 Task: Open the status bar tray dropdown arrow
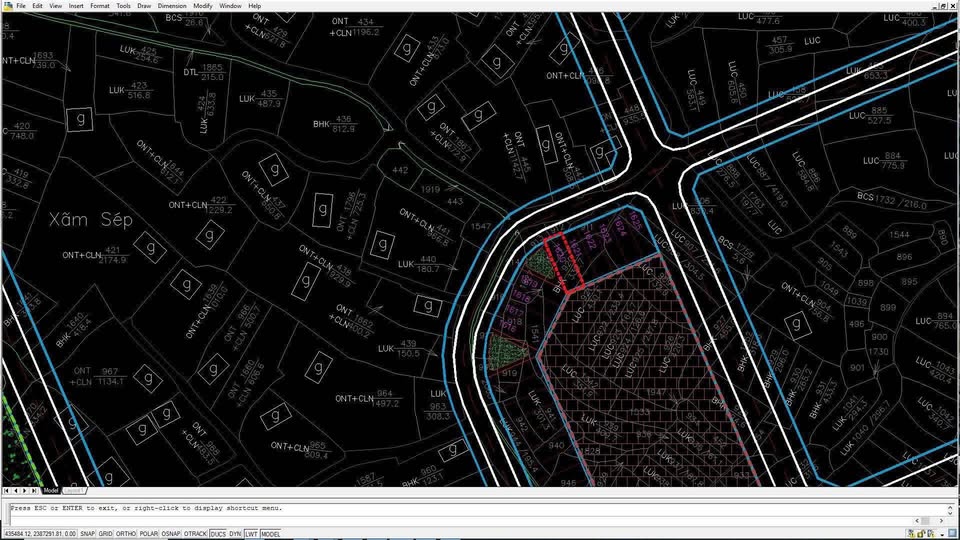[940, 534]
